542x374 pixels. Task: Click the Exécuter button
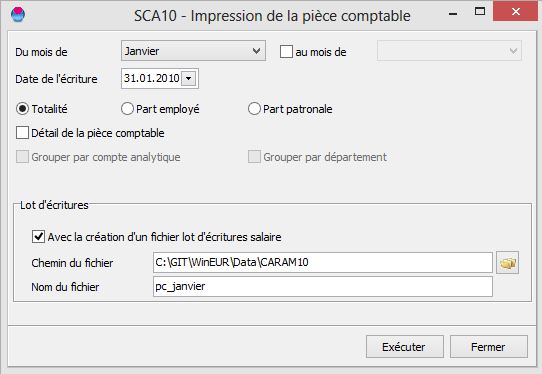point(405,347)
